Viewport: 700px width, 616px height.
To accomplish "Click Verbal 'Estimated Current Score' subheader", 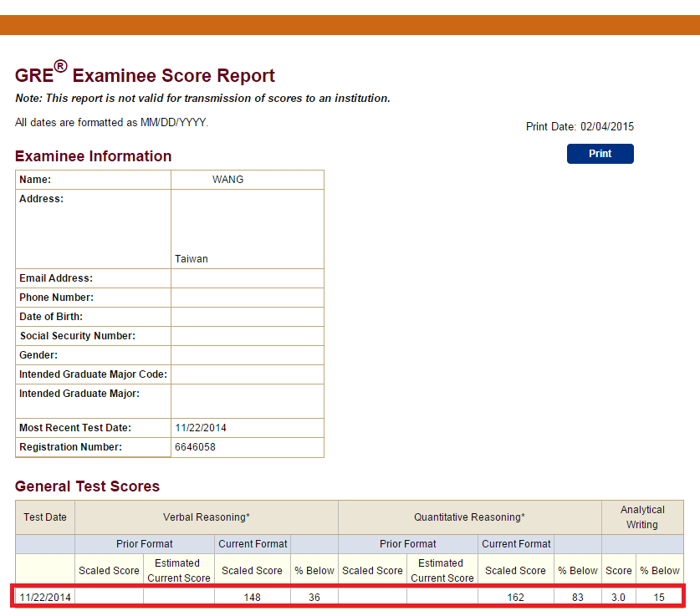I will click(x=179, y=571).
